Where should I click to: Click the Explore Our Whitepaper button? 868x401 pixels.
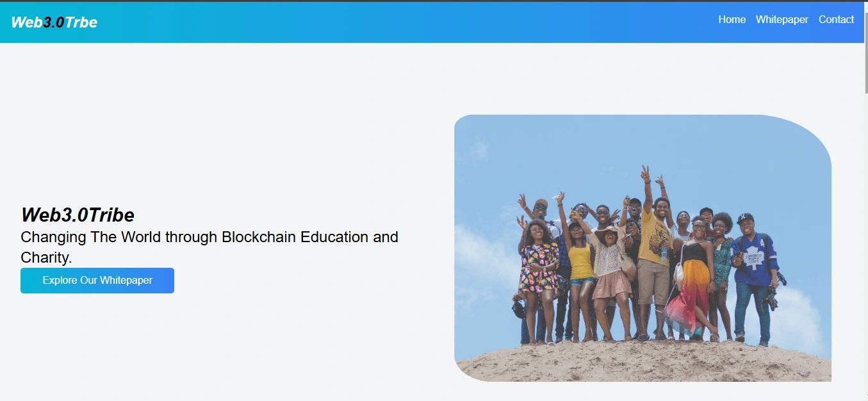point(97,281)
